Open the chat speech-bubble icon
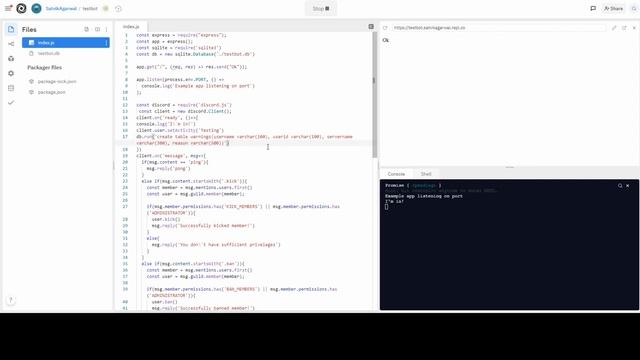The width and height of the screenshot is (640, 360). (593, 8)
